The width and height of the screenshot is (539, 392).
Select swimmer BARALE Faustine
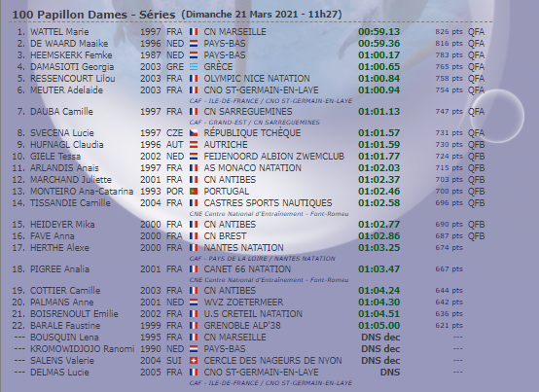click(x=65, y=326)
